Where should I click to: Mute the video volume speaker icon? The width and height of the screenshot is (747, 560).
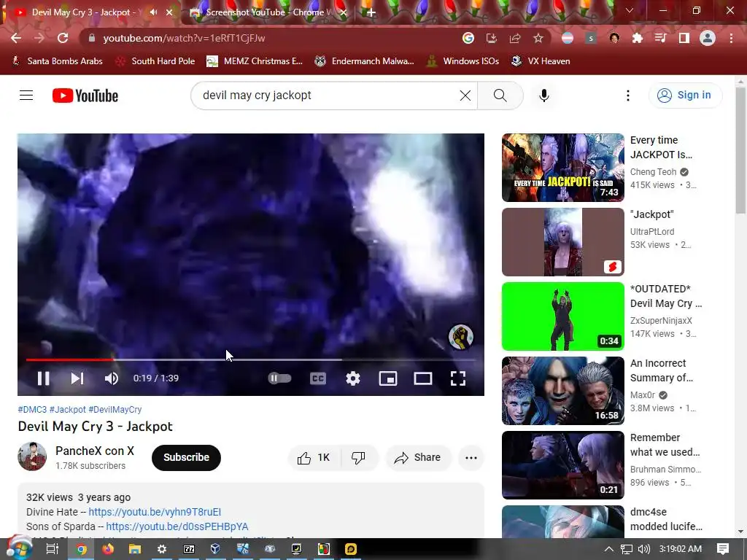pyautogui.click(x=111, y=378)
